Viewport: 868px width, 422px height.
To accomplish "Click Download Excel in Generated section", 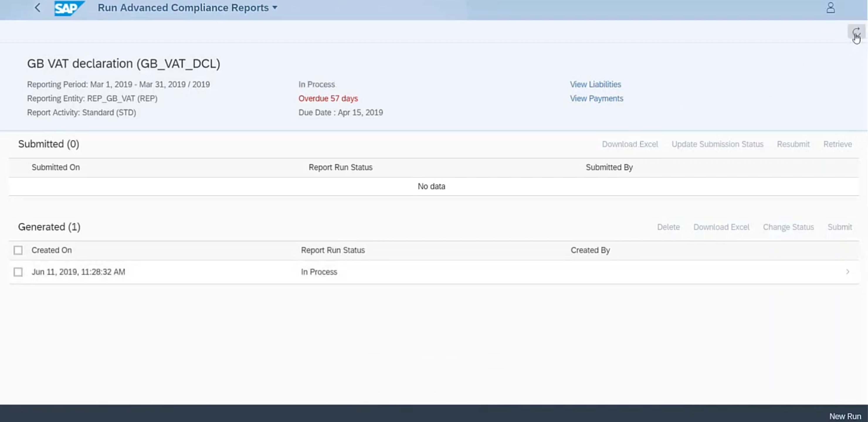I will [x=721, y=227].
